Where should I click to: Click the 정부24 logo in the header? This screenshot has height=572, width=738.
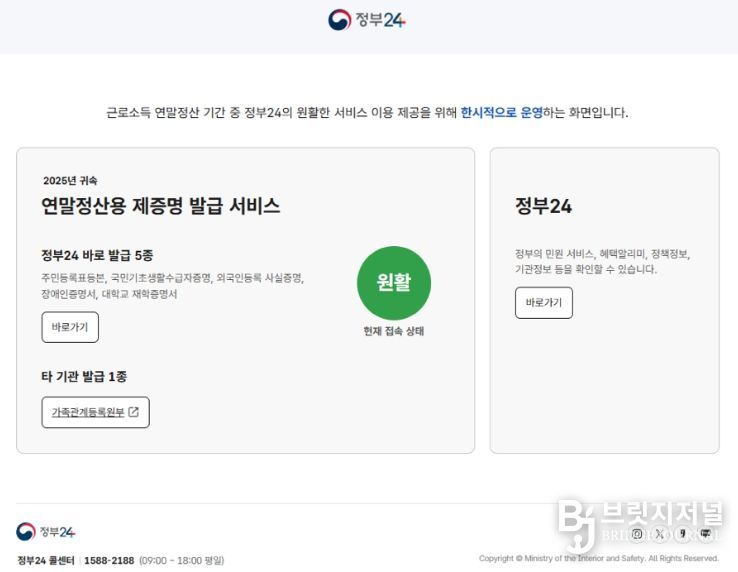(x=367, y=20)
